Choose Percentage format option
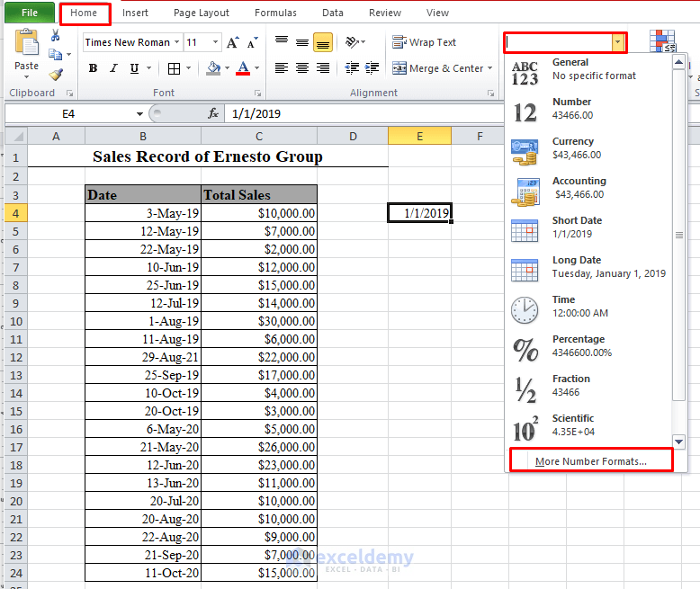Image resolution: width=700 pixels, height=589 pixels. tap(588, 348)
